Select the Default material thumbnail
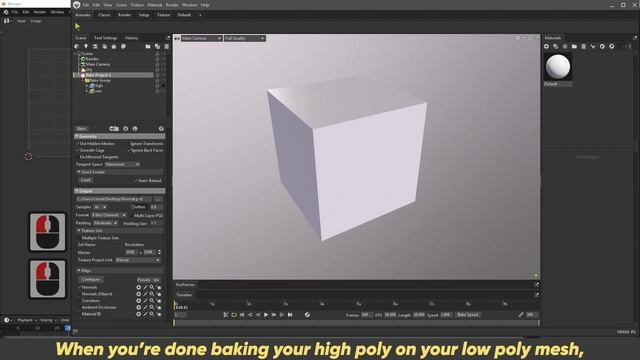Image resolution: width=640 pixels, height=360 pixels. point(558,67)
